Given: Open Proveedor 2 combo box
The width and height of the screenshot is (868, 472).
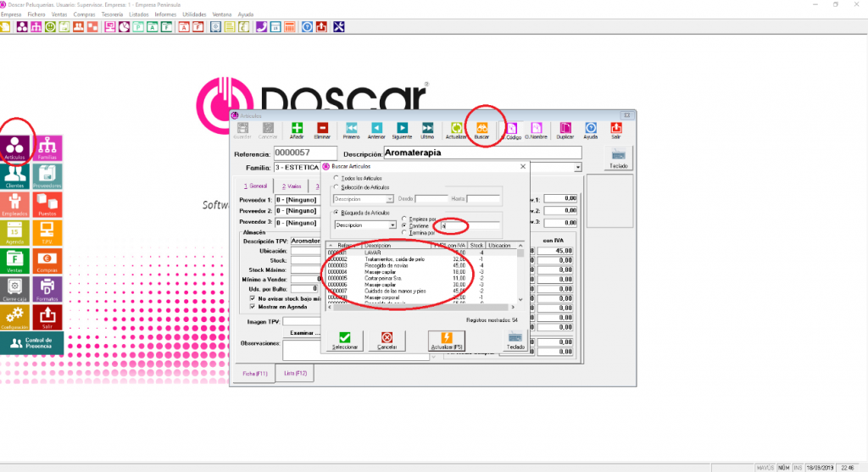Looking at the screenshot, I should pyautogui.click(x=298, y=211).
